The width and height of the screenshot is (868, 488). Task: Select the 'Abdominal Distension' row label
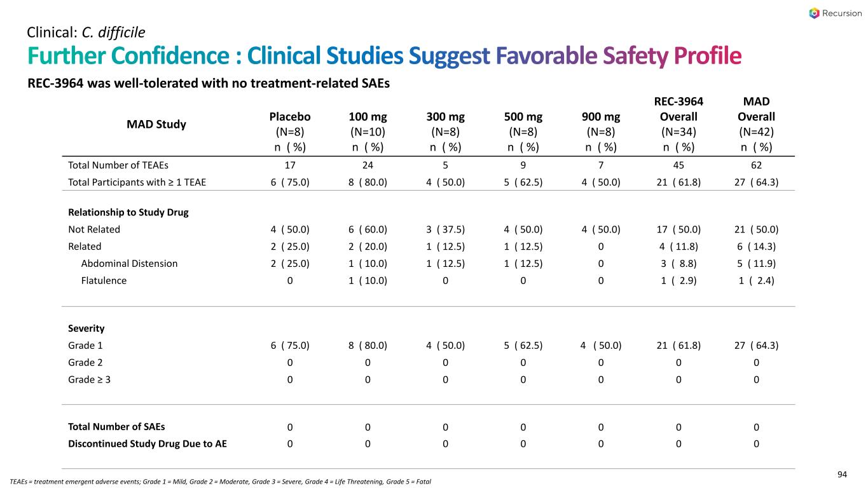pyautogui.click(x=129, y=263)
